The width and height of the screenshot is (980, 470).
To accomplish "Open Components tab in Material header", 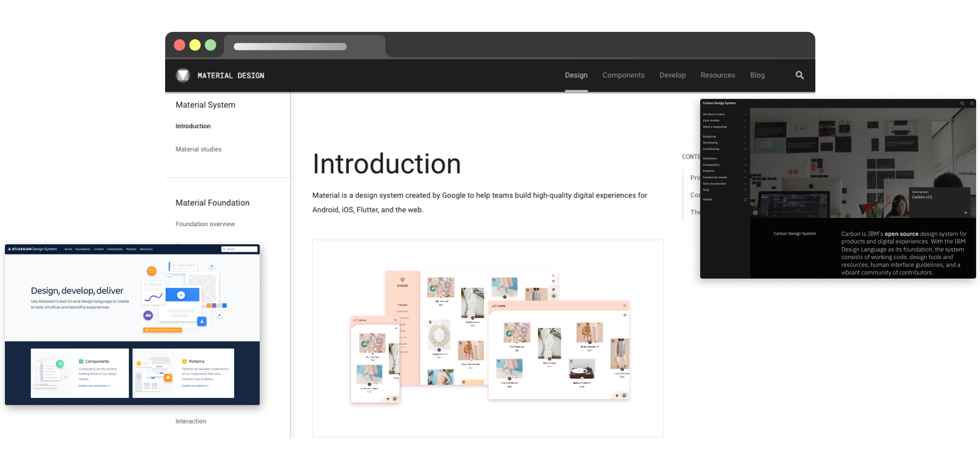I will [x=623, y=75].
